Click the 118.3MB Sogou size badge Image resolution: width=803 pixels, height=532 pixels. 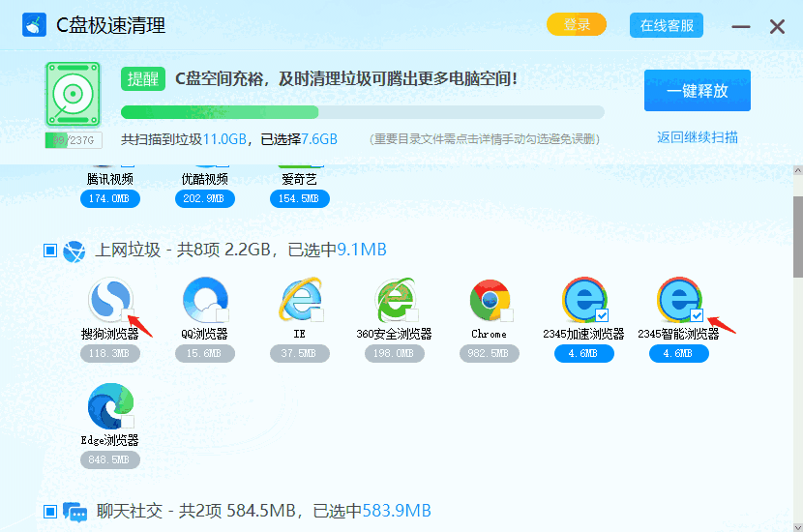(110, 353)
